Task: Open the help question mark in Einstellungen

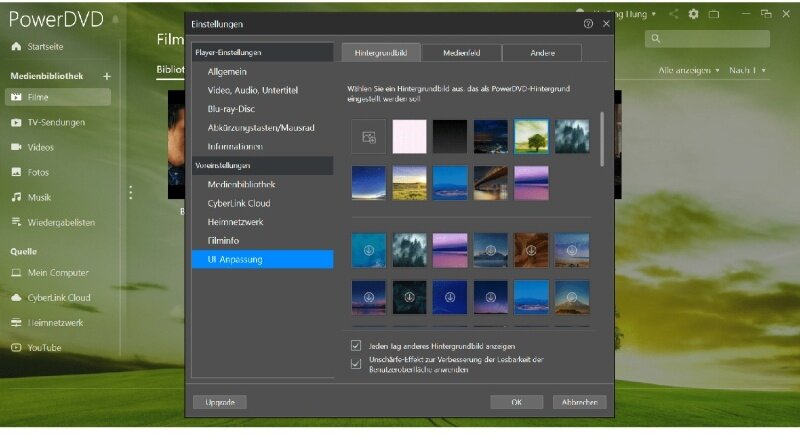Action: (588, 23)
